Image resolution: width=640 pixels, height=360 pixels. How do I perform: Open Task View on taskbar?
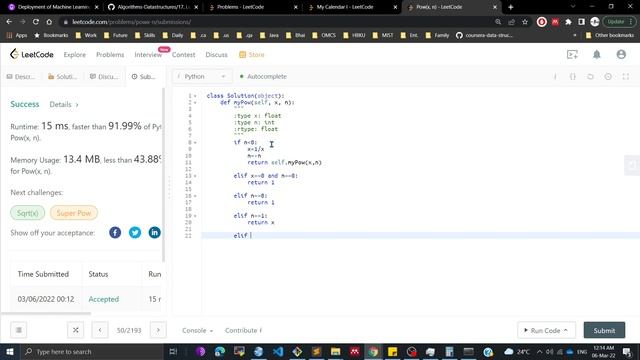click(x=173, y=351)
